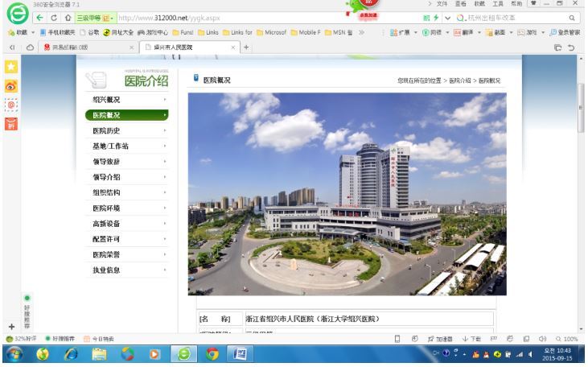Click the Windows Start button

pos(14,354)
